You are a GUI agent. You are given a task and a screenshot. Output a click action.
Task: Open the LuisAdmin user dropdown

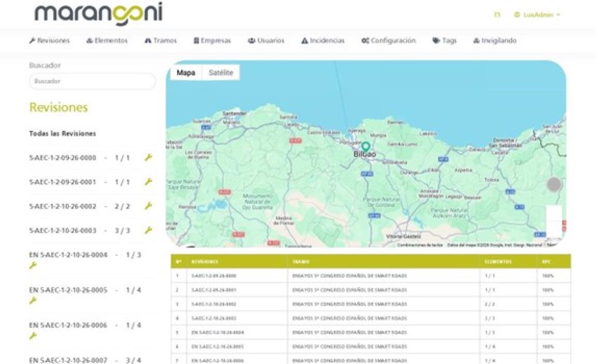pyautogui.click(x=537, y=15)
